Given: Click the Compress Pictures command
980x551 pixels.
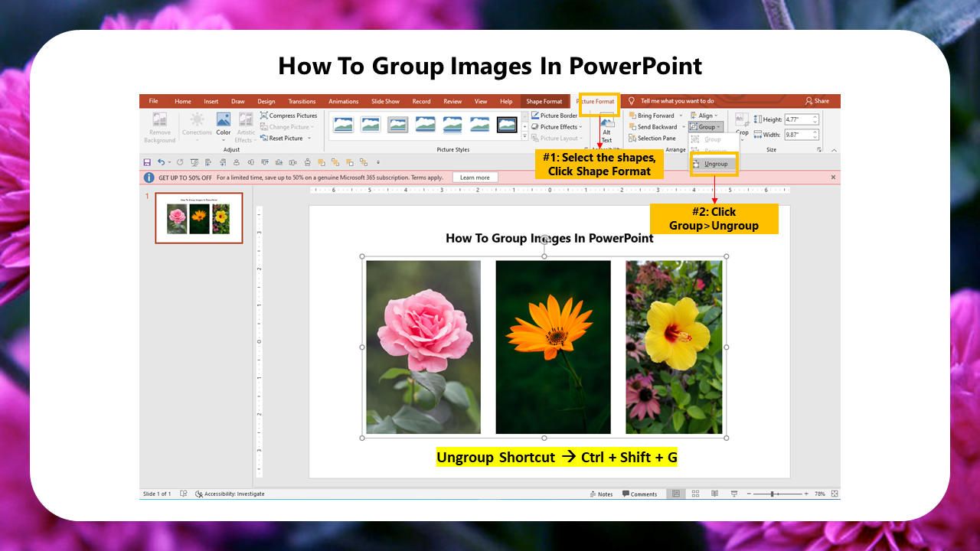Looking at the screenshot, I should 288,116.
